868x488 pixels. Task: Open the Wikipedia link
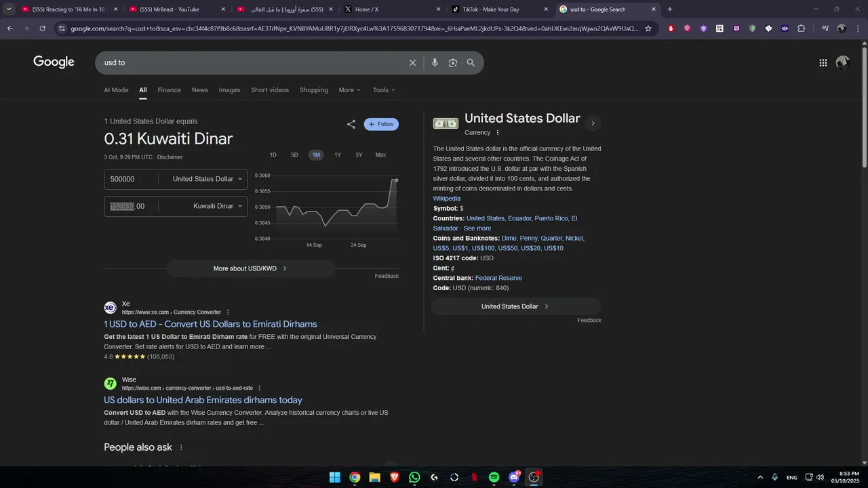(x=447, y=199)
